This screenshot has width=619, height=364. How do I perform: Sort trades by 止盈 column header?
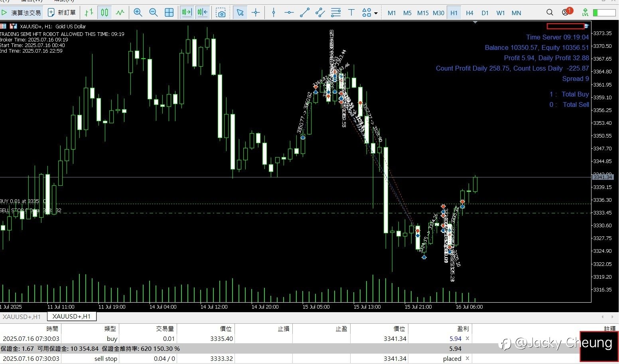click(x=321, y=329)
